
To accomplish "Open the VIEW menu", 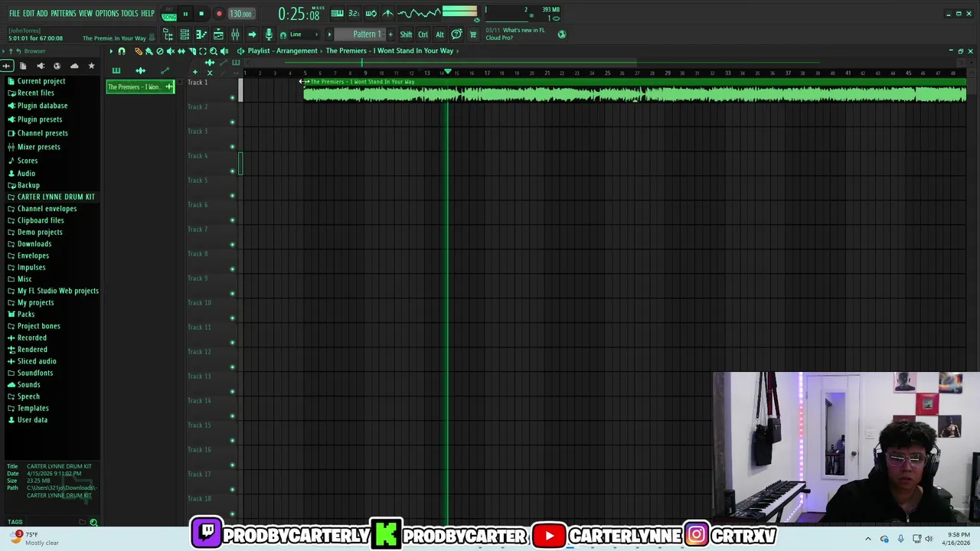I will 86,14.
